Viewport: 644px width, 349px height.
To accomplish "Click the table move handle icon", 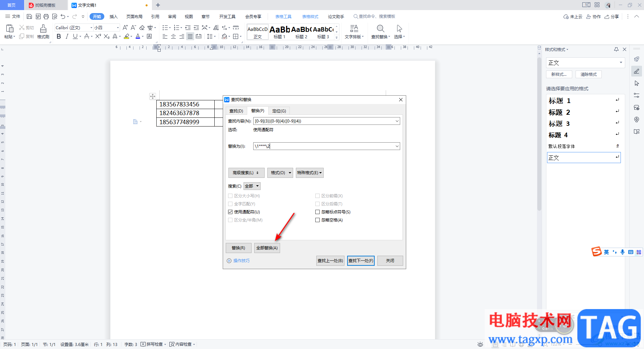I will (x=153, y=96).
